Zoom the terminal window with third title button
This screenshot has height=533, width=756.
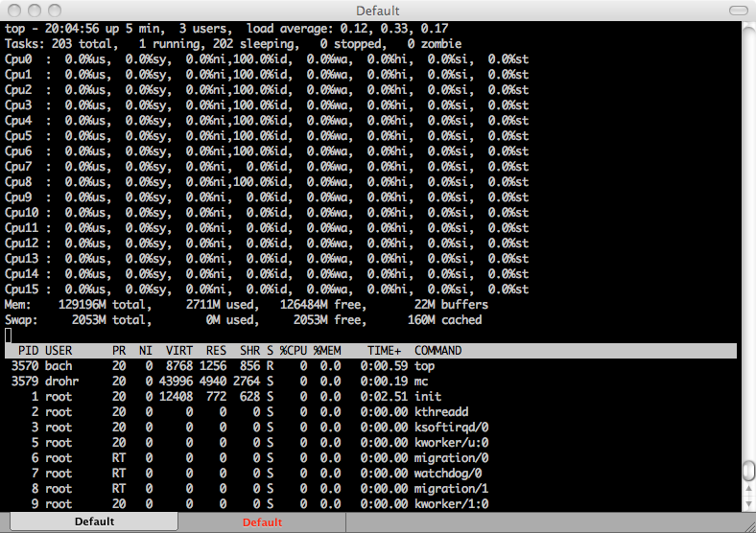53,11
